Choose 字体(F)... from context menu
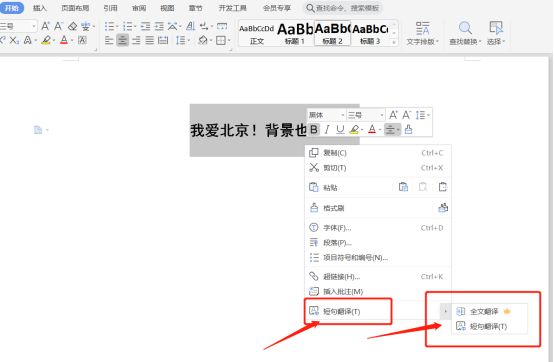554x362 pixels. pyautogui.click(x=378, y=228)
